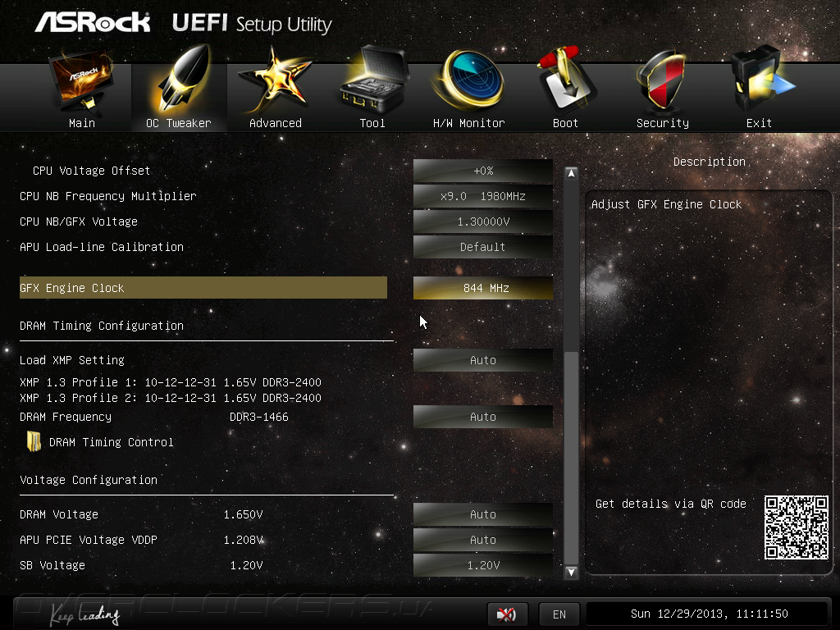Screen dimensions: 840x630
Task: Open CPU NB Frequency Multiplier x9.0 value
Action: click(x=482, y=196)
